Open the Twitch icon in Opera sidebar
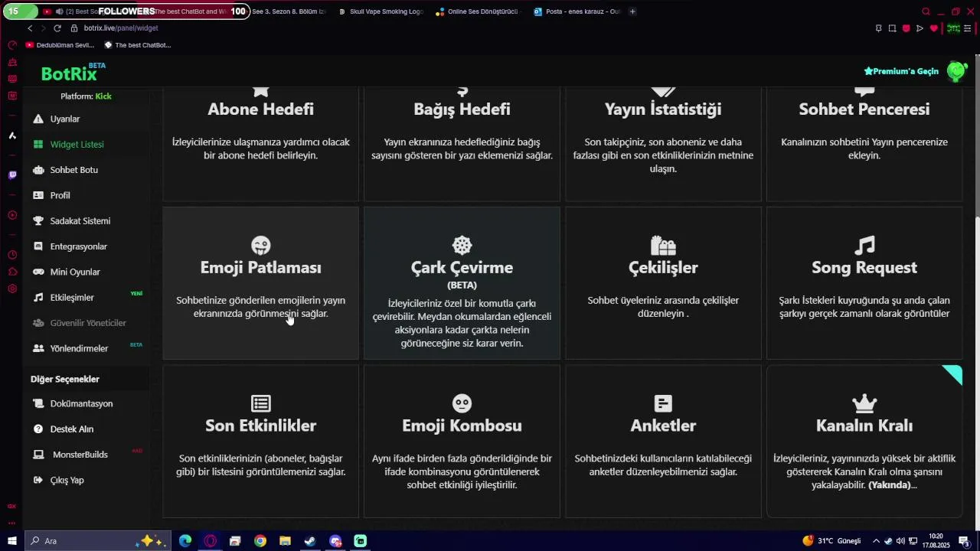The width and height of the screenshot is (980, 551). coord(12,175)
